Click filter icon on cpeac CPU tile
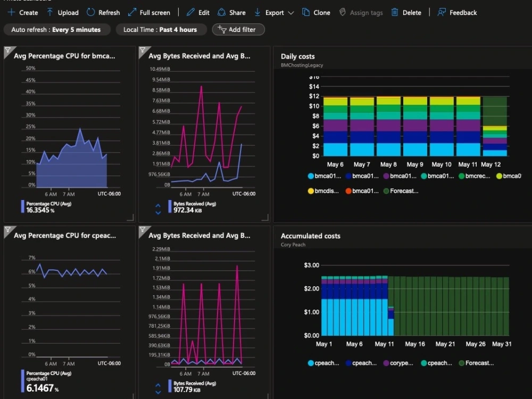Image resolution: width=532 pixels, height=399 pixels. [8, 230]
